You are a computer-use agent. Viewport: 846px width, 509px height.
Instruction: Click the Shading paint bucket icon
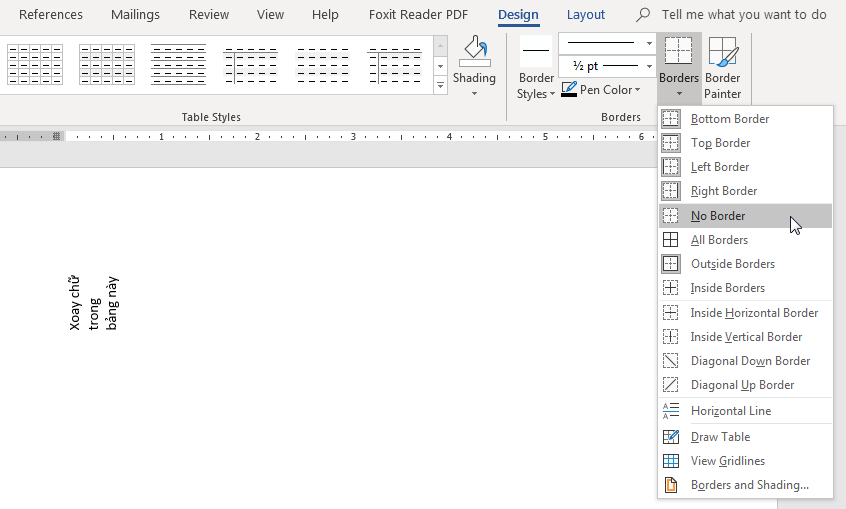point(474,52)
